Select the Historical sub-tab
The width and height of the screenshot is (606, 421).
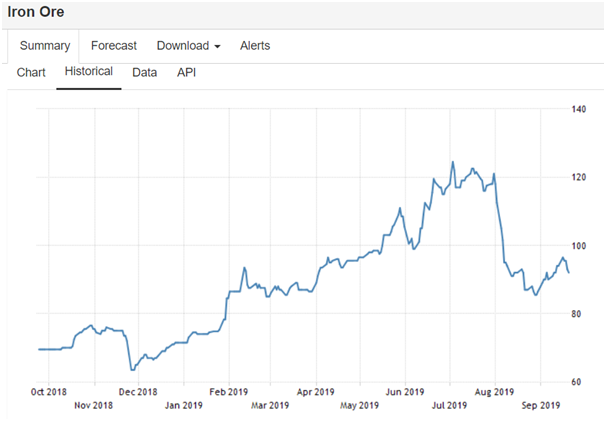point(88,73)
